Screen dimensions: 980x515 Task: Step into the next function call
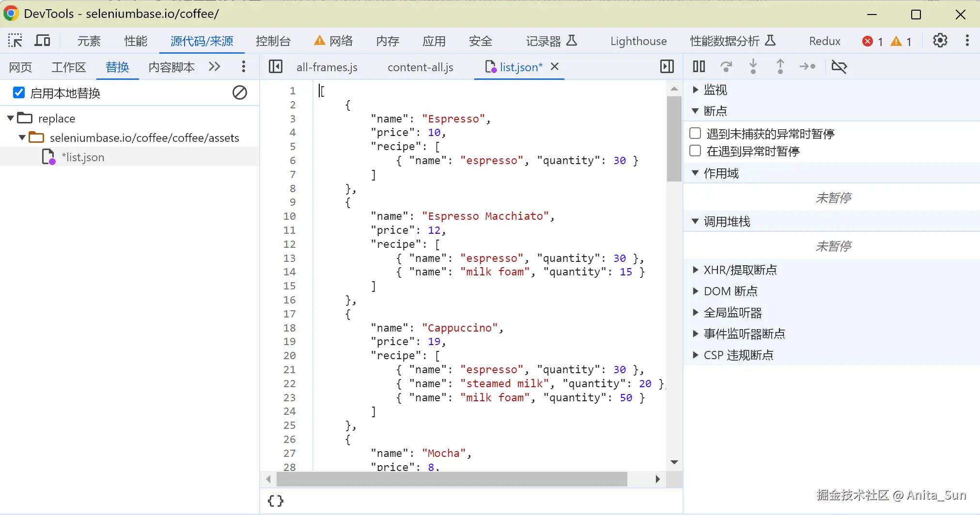tap(753, 67)
